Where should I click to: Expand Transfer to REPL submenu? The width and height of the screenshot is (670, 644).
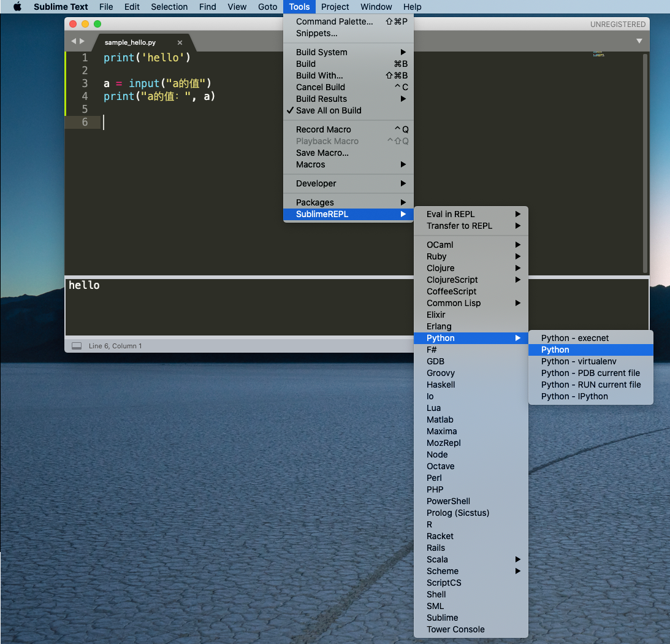[x=471, y=226]
